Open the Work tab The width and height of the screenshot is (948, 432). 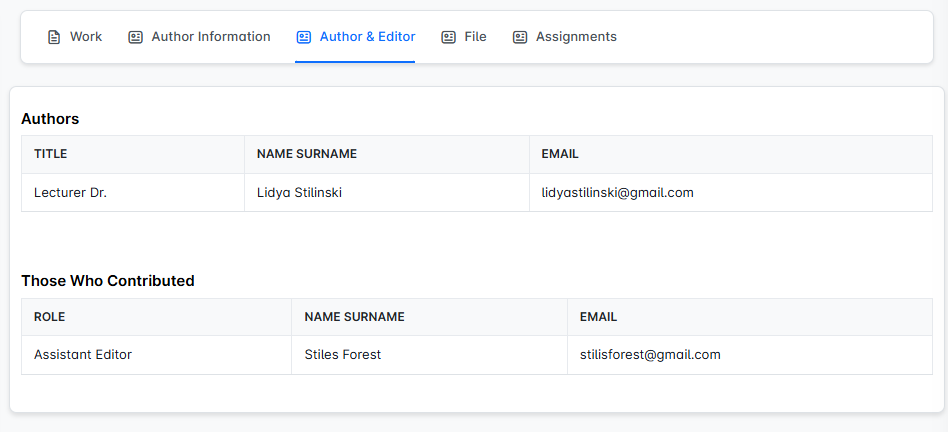(86, 37)
